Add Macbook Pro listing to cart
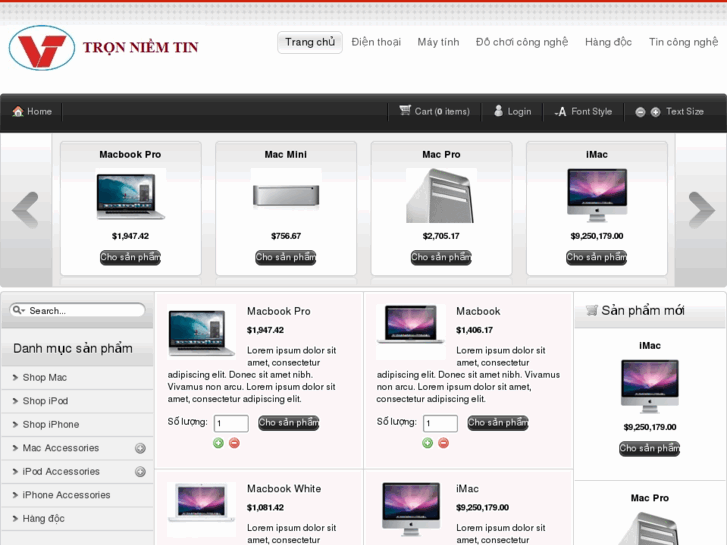Viewport: 727px width, 545px height. pyautogui.click(x=288, y=423)
